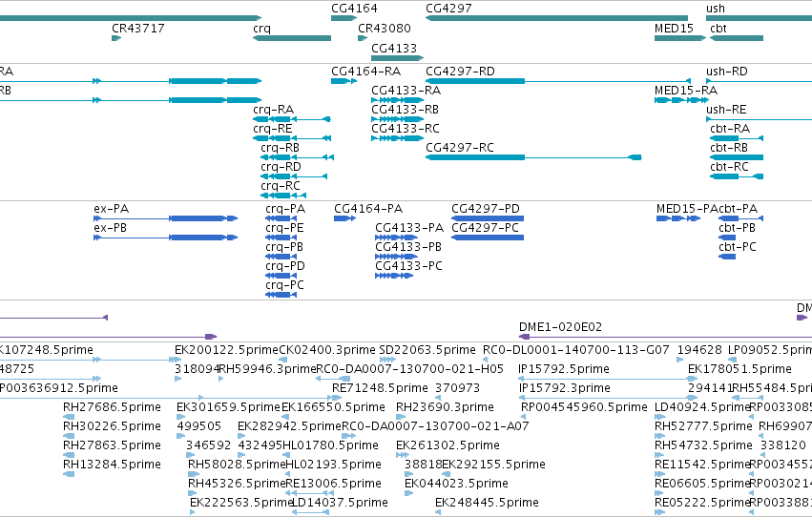This screenshot has width=812, height=517.
Task: Select protein CG4164-PA
Action: click(368, 209)
